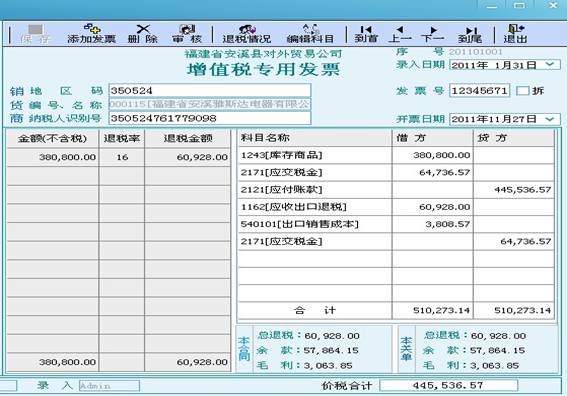567x396 pixels.
Task: Click the 添加发票 add invoice icon
Action: pos(91,34)
